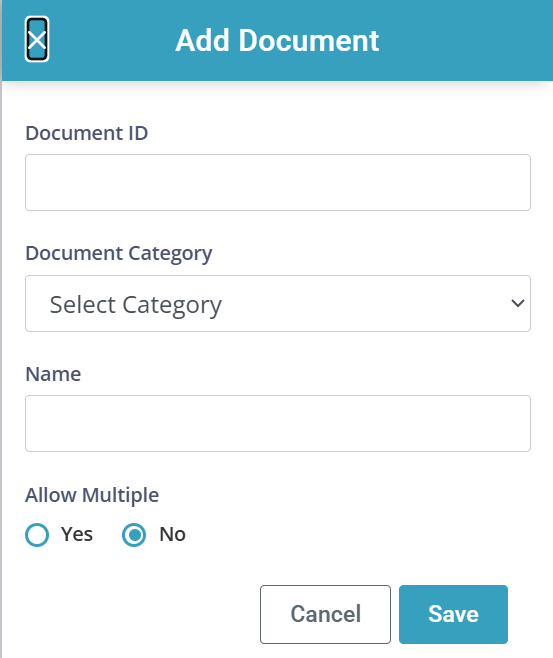Focus the Name text box
Viewport: 553px width, 658px height.
pos(278,423)
